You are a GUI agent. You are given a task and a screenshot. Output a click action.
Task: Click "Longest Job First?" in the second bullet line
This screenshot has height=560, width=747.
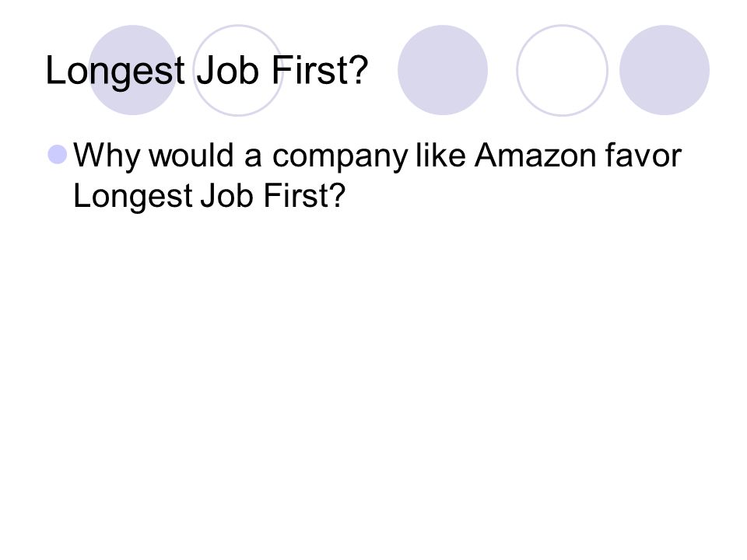tap(209, 197)
